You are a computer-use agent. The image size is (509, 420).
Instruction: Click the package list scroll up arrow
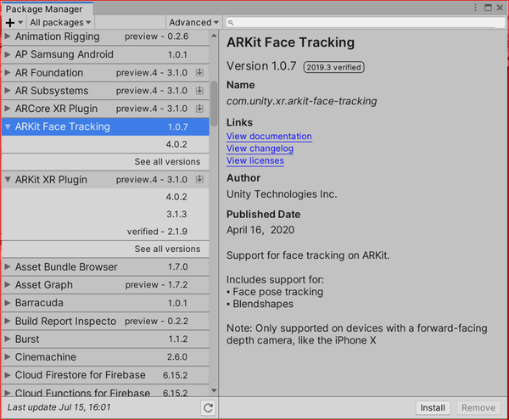(214, 36)
